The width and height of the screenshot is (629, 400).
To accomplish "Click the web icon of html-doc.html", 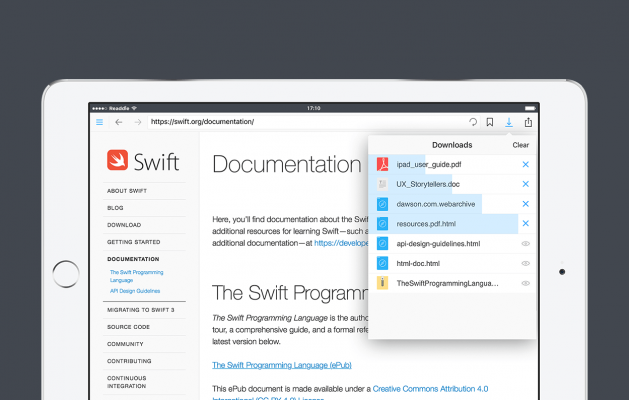I will [382, 263].
